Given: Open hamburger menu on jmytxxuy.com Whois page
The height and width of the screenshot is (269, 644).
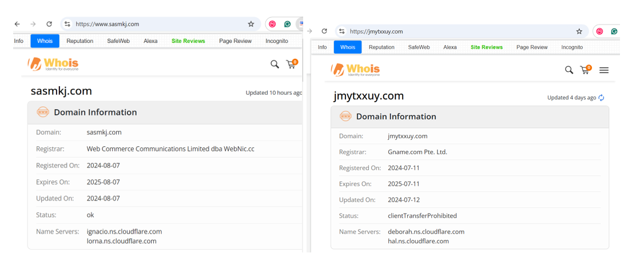Looking at the screenshot, I should click(x=604, y=70).
